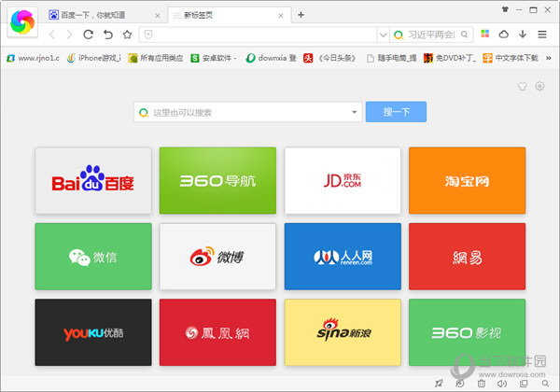Screen dimensions: 560x392
Task: Click the pin icon in status bar
Action: click(440, 383)
